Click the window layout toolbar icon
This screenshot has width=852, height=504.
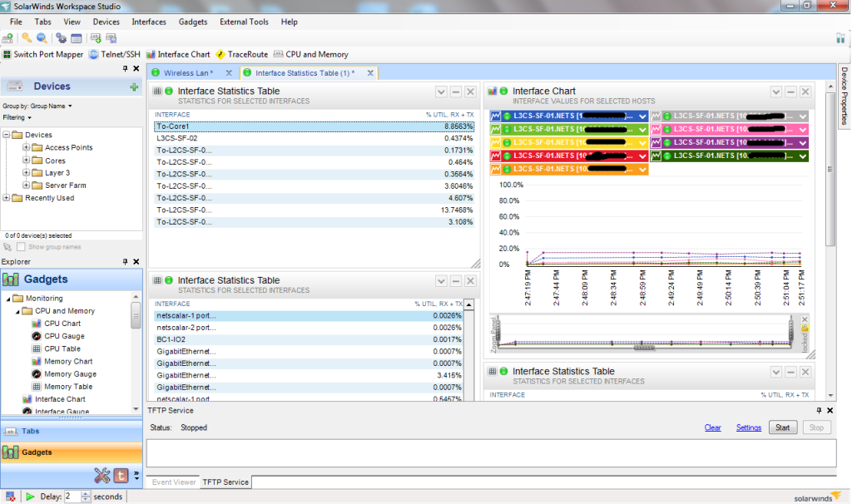click(x=77, y=38)
